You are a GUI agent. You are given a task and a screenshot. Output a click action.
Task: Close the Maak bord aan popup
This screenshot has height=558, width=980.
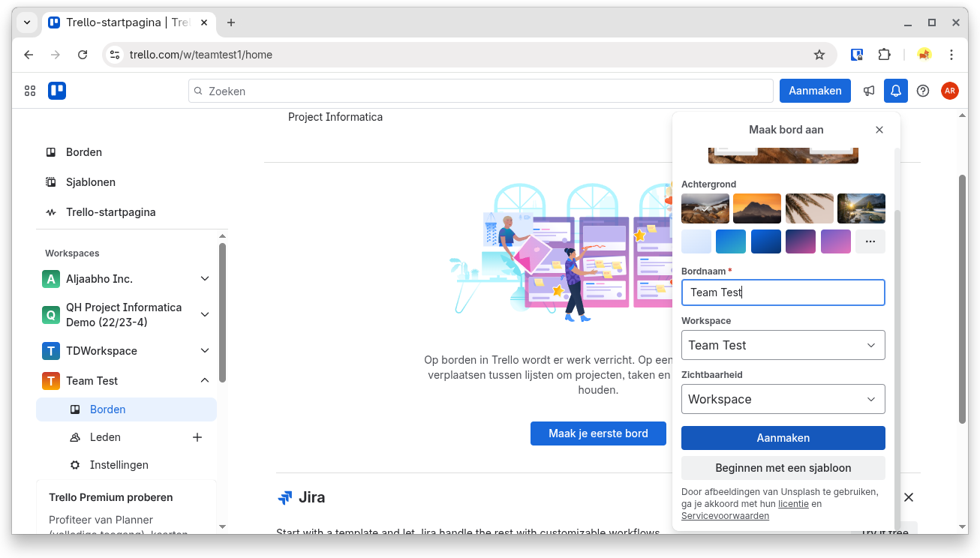(879, 130)
